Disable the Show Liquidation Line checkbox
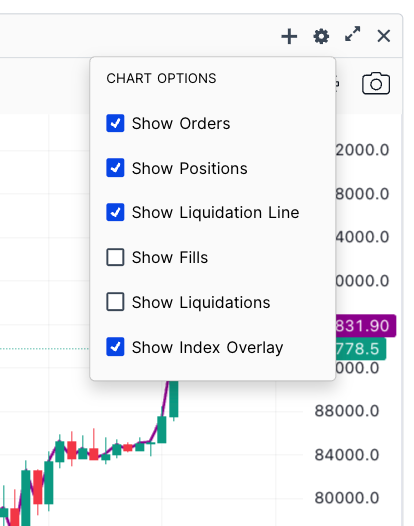This screenshot has height=526, width=414. pos(115,212)
